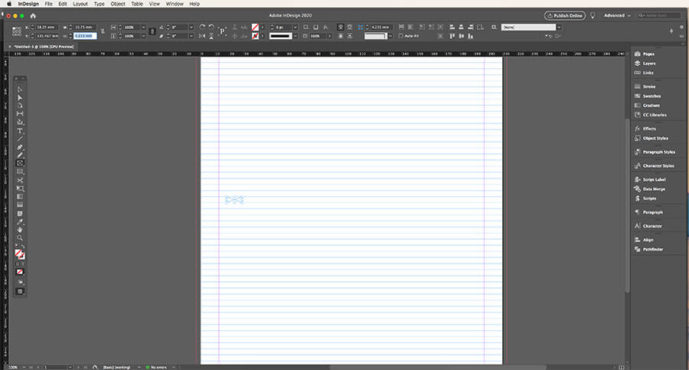
Task: Click the Adobe Stock search field
Action: tap(659, 15)
